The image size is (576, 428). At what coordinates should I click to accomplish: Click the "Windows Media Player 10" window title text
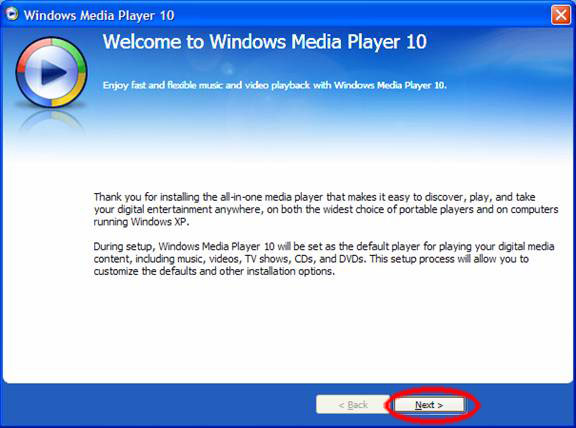(99, 15)
